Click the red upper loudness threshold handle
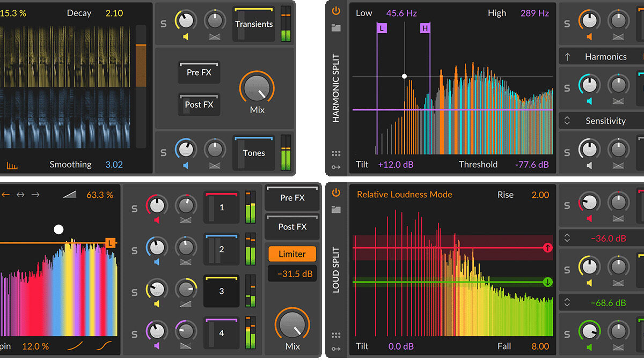Screen dimensions: 644x363 tap(547, 248)
